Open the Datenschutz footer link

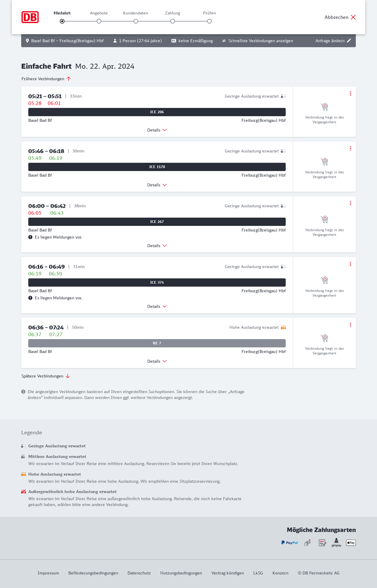point(139,573)
